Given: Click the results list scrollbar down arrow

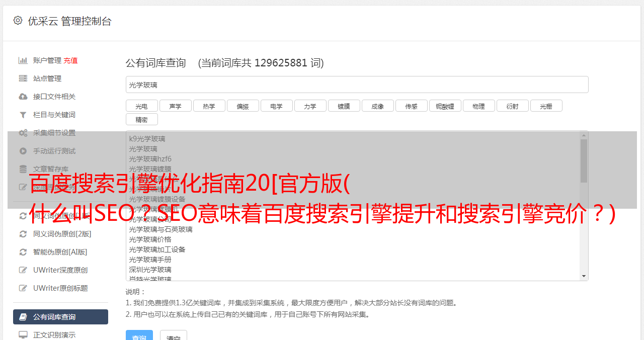Looking at the screenshot, I should [584, 276].
